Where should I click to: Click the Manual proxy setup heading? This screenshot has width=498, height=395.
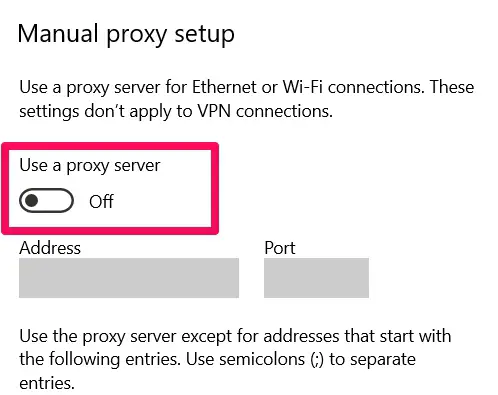click(126, 34)
